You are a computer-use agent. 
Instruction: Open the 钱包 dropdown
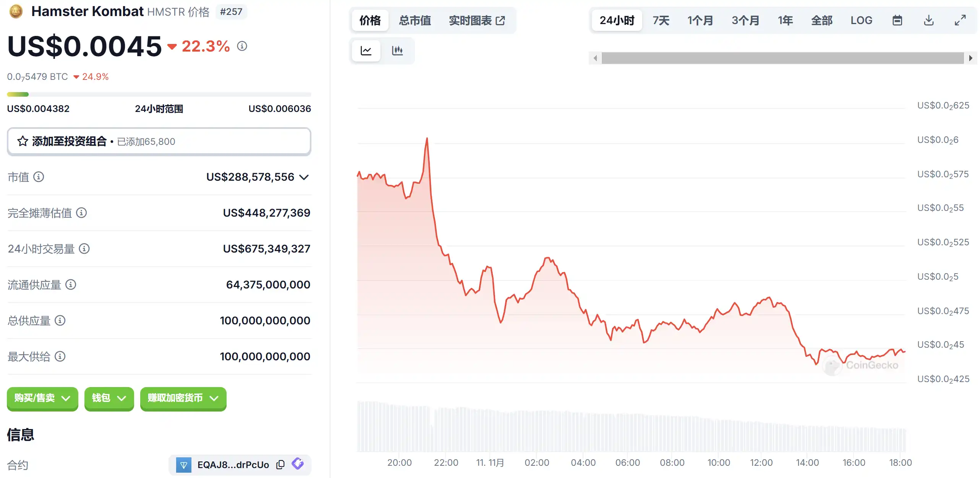coord(109,398)
